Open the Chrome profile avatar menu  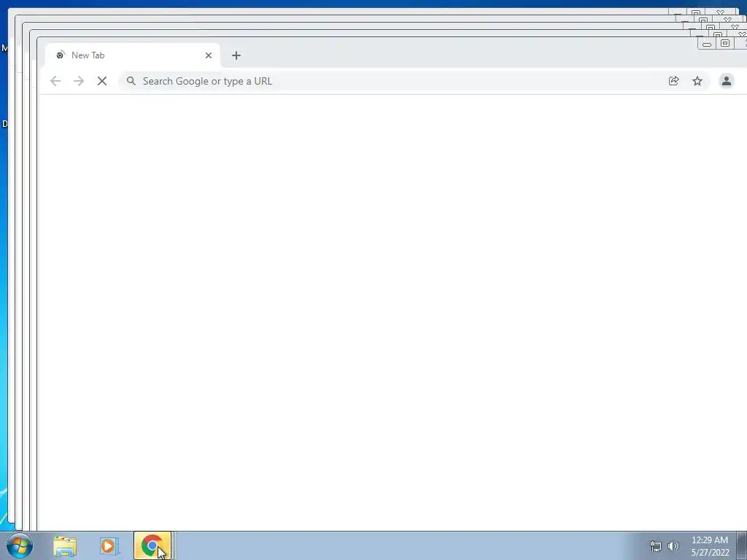tap(727, 81)
